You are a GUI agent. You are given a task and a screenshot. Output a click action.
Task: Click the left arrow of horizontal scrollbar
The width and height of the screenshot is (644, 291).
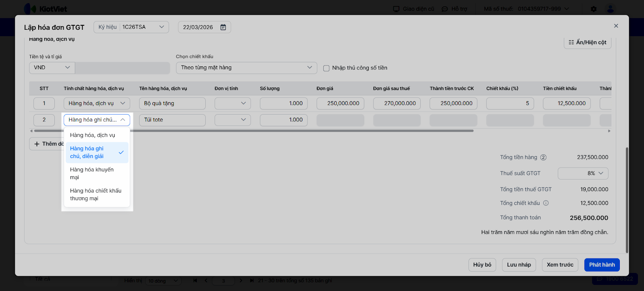tap(31, 131)
